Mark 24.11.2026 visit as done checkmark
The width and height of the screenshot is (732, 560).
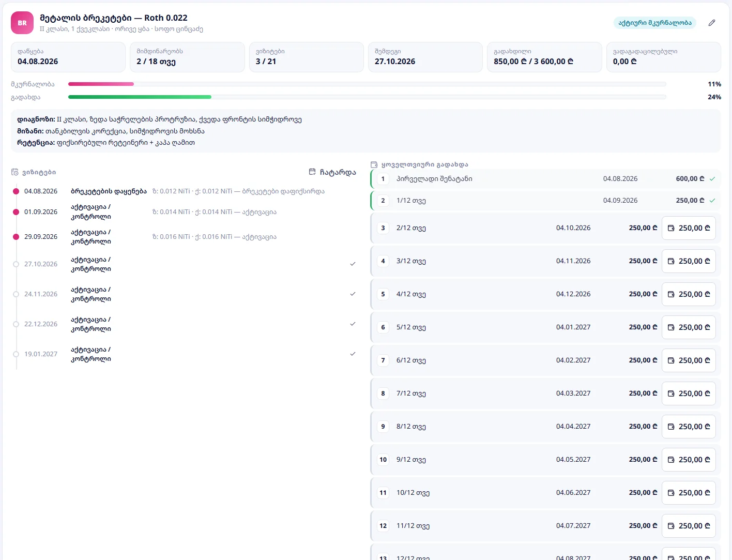click(353, 294)
